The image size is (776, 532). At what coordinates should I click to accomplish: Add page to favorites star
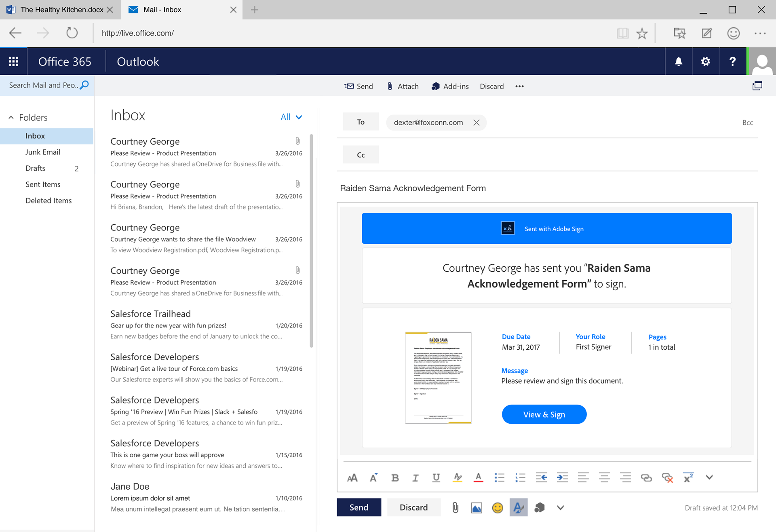point(642,33)
